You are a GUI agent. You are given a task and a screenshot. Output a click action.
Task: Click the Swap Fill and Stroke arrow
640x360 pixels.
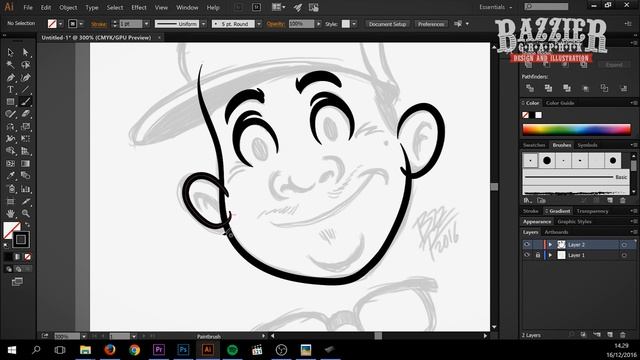coord(28,225)
